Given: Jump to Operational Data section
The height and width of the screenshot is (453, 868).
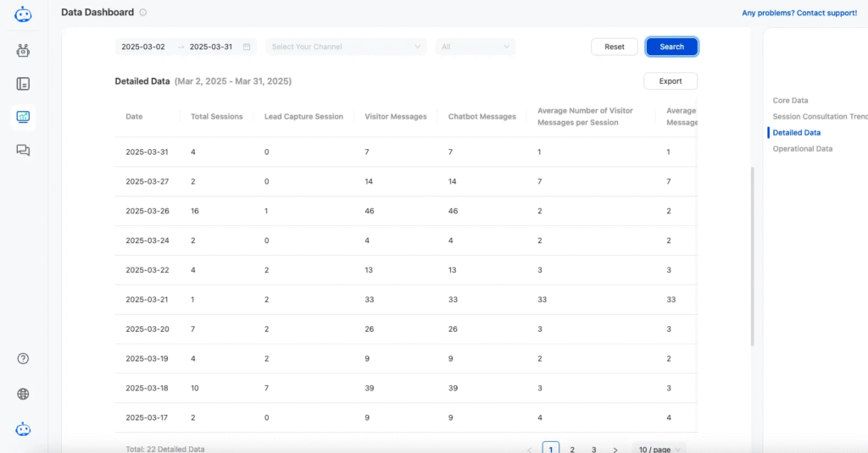Looking at the screenshot, I should coord(802,149).
